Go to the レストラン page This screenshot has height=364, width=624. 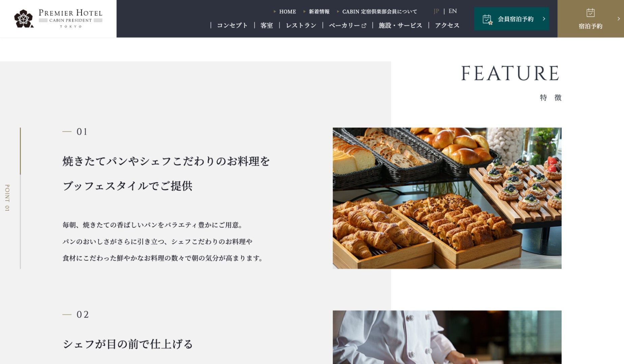[301, 25]
